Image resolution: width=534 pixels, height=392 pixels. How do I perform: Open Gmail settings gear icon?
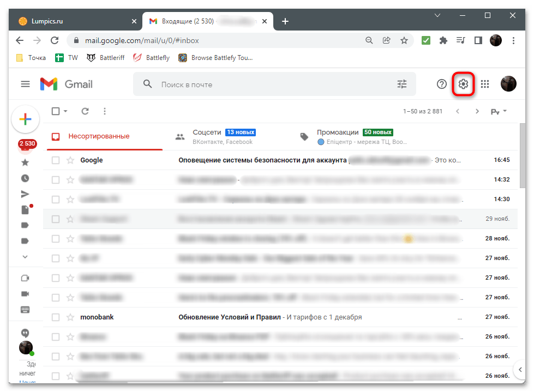(463, 84)
